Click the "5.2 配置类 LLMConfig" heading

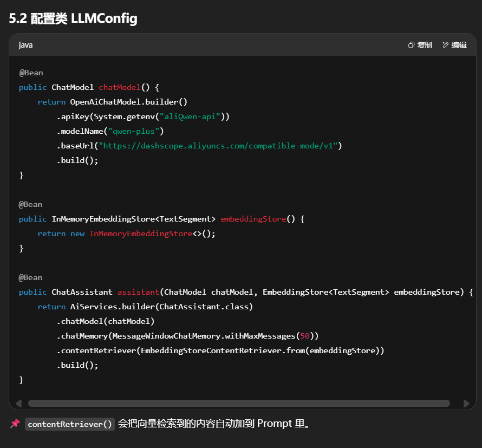click(x=73, y=18)
